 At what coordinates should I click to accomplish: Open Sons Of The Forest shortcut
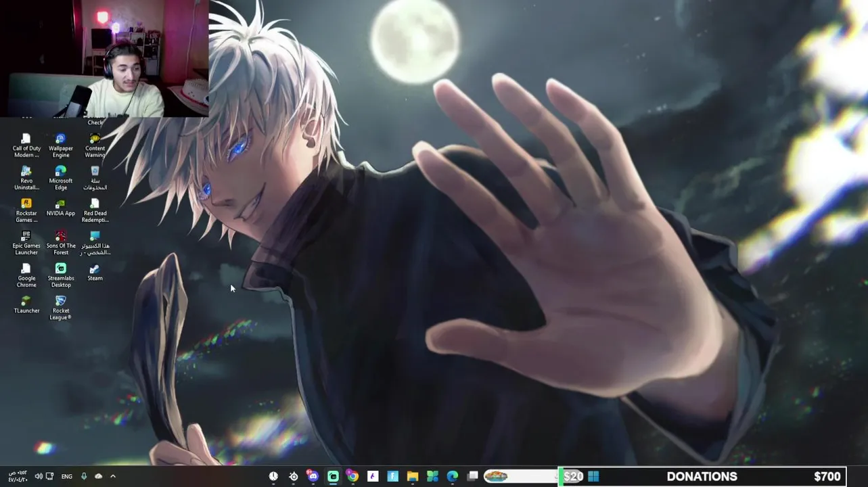[61, 243]
